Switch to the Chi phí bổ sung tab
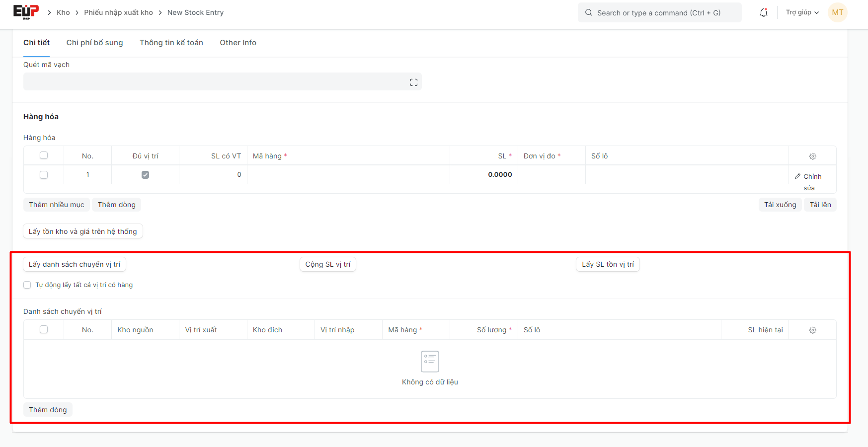The image size is (868, 447). [94, 43]
